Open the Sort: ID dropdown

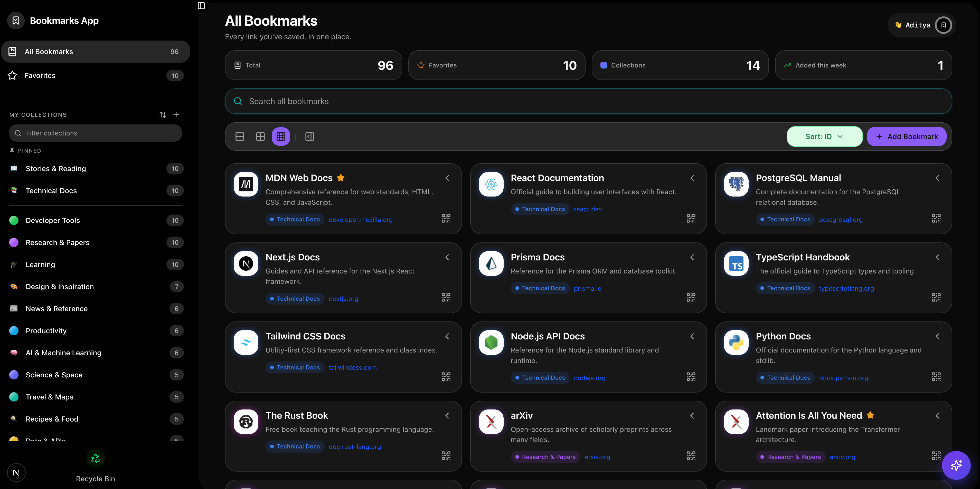click(x=824, y=136)
